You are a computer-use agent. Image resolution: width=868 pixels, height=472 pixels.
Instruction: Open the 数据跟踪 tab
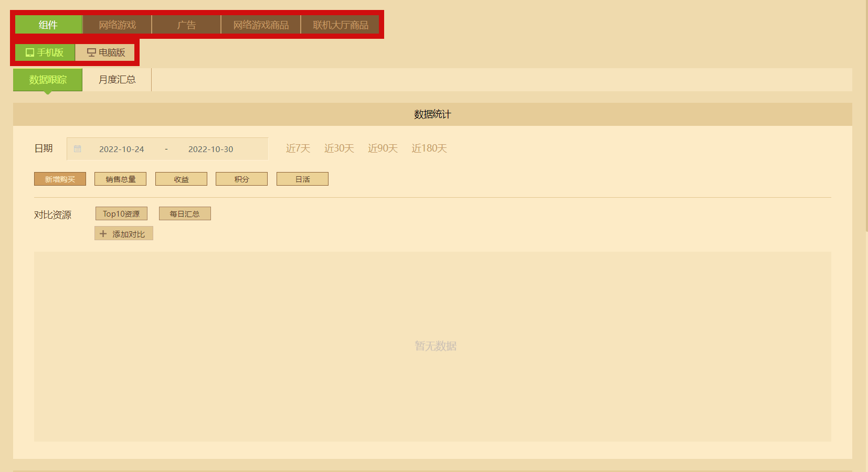point(48,80)
